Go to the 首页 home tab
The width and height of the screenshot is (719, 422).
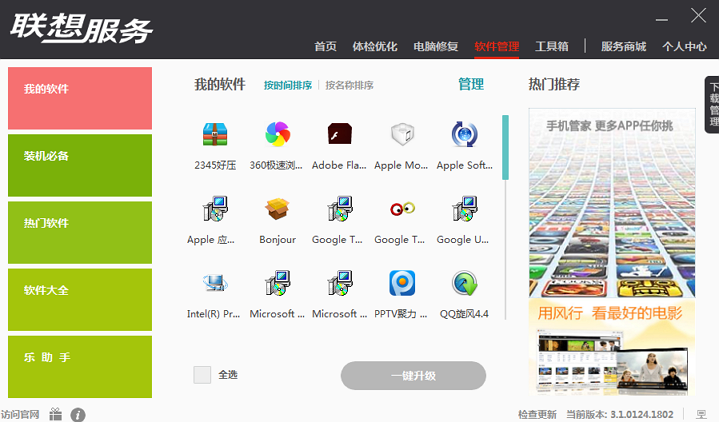326,46
